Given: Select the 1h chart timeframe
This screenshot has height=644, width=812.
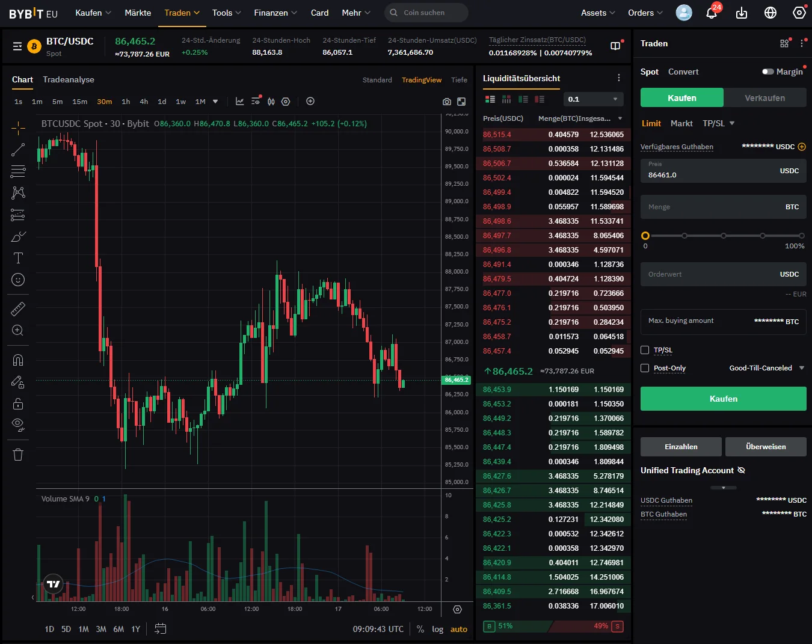Looking at the screenshot, I should (x=126, y=102).
